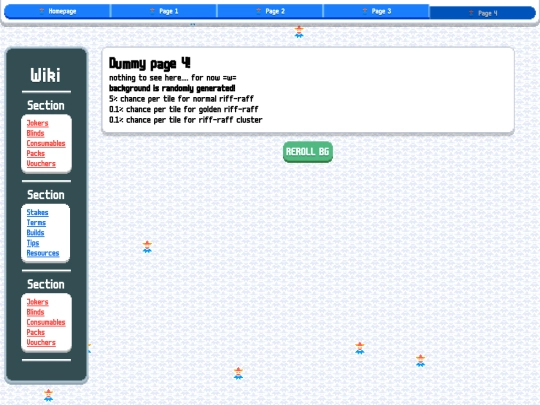Open Vouchers link in the last Section list
Viewport: 540px width, 405px height.
coord(41,342)
